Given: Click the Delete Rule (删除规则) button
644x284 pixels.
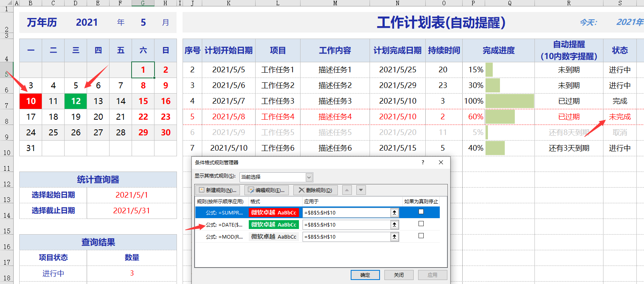Looking at the screenshot, I should (315, 190).
